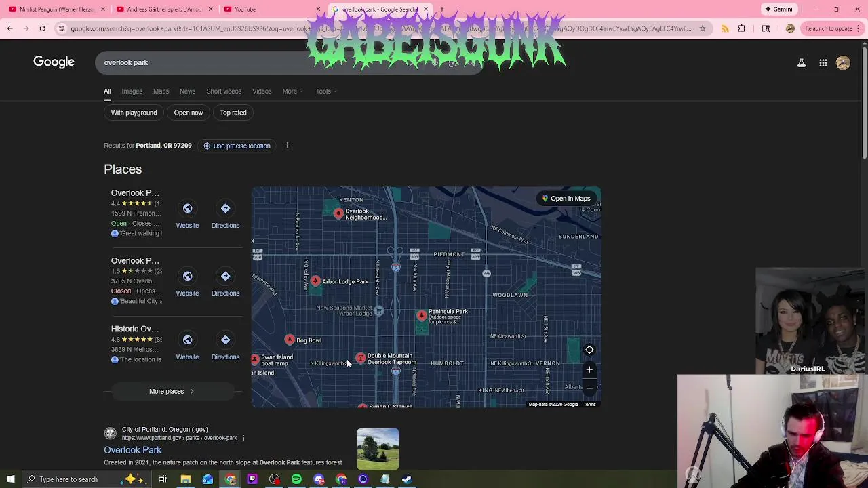Click Double Mountain Overlook Taproom pin
Screen dimensions: 868x488
click(x=361, y=357)
